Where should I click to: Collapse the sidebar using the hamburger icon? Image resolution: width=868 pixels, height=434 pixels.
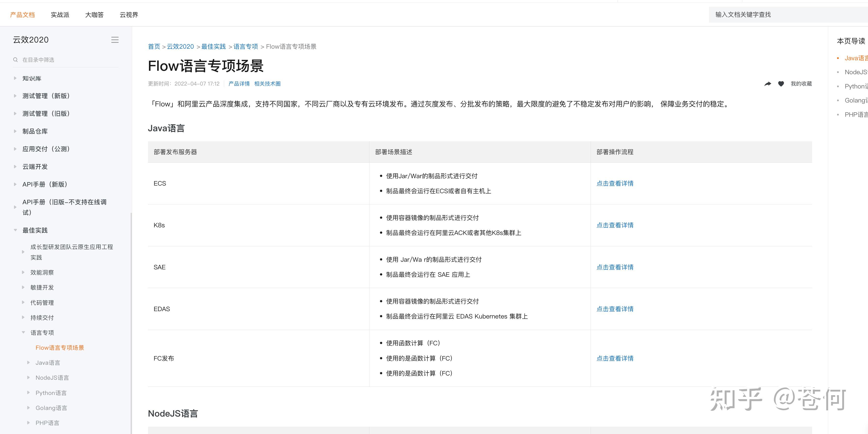pos(115,40)
